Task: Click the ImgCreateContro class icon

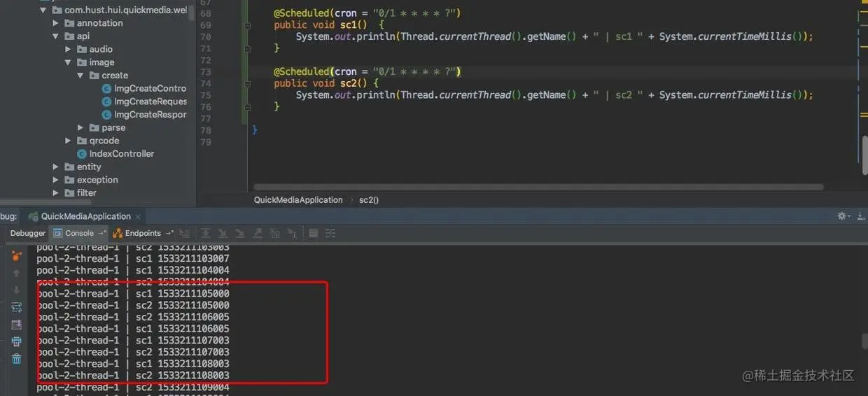Action: [106, 89]
